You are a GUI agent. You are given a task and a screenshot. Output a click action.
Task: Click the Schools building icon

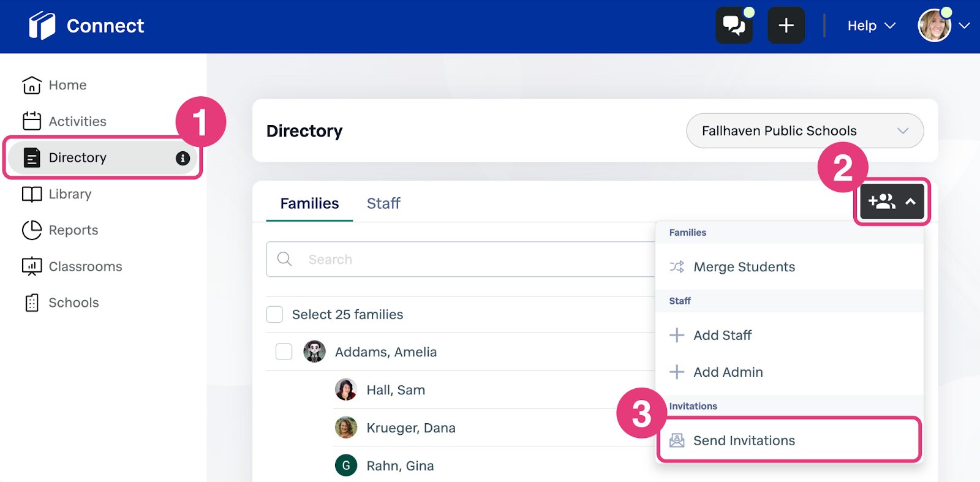(x=32, y=303)
